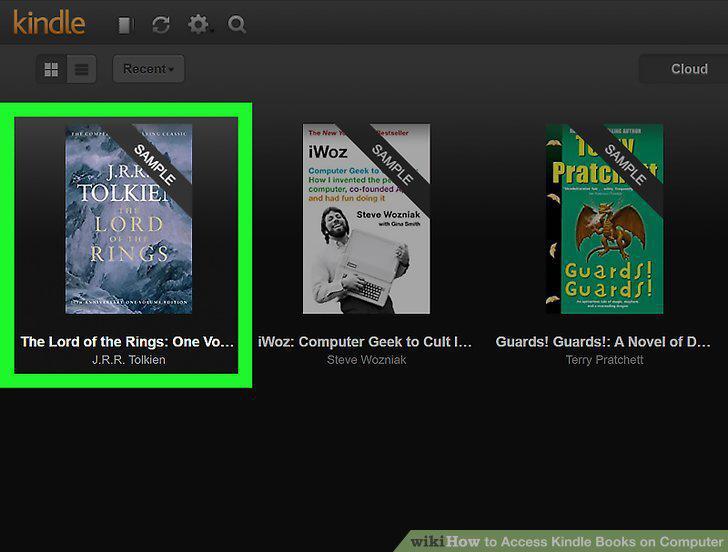Click title Guards! Guards!: A Novel of D...
Viewport: 728px width, 552px height.
603,342
